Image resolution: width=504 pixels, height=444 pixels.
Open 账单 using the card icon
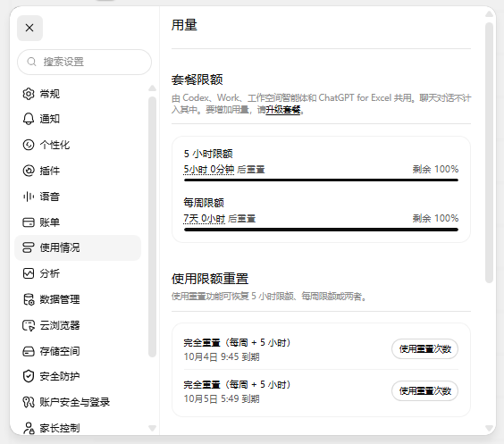pos(29,222)
